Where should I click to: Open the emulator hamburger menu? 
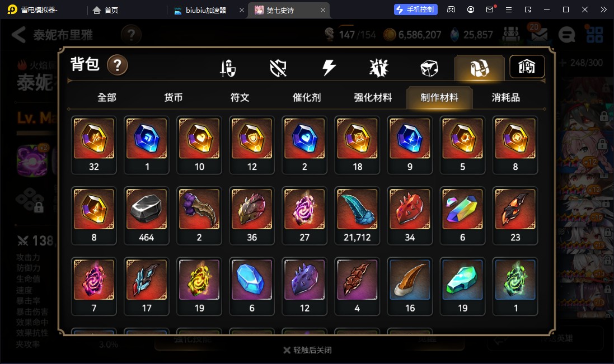pos(509,10)
